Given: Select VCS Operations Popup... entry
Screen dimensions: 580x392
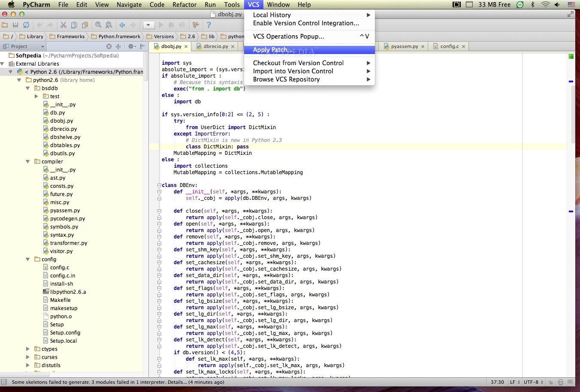Looking at the screenshot, I should 309,36.
